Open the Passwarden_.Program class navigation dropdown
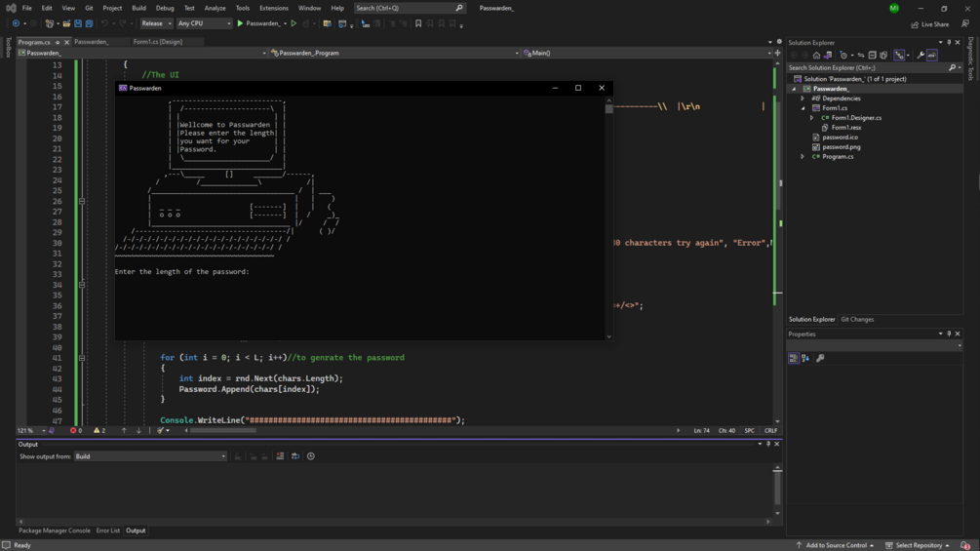Viewport: 980px width, 551px height. pos(395,53)
